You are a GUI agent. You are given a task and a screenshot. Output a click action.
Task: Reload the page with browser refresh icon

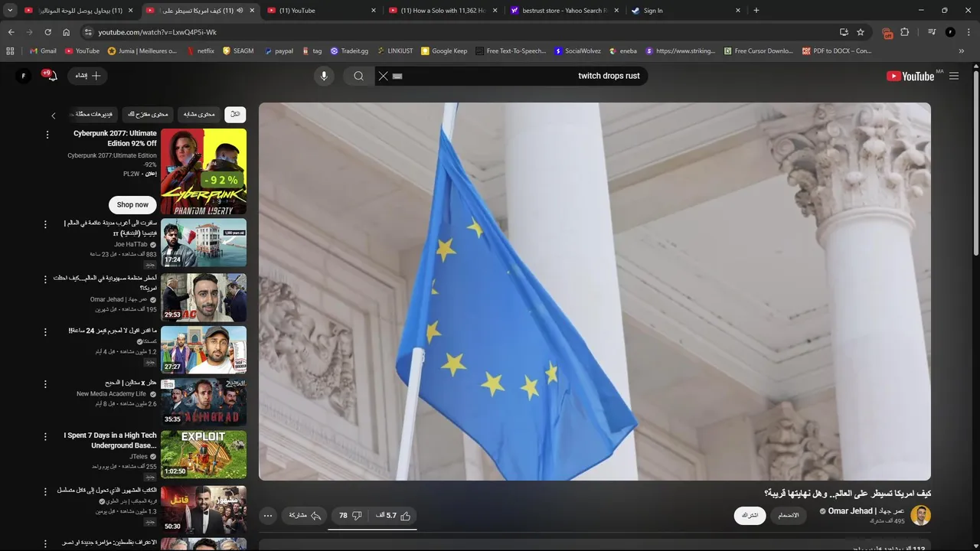(x=47, y=32)
